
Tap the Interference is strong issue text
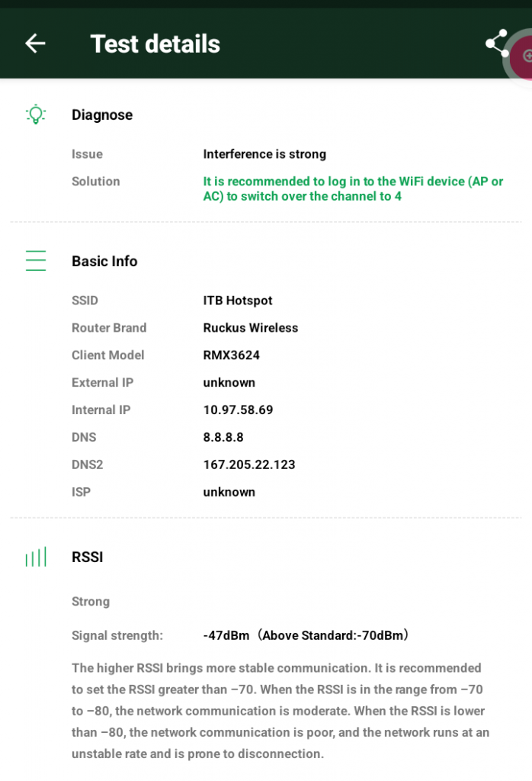(264, 154)
